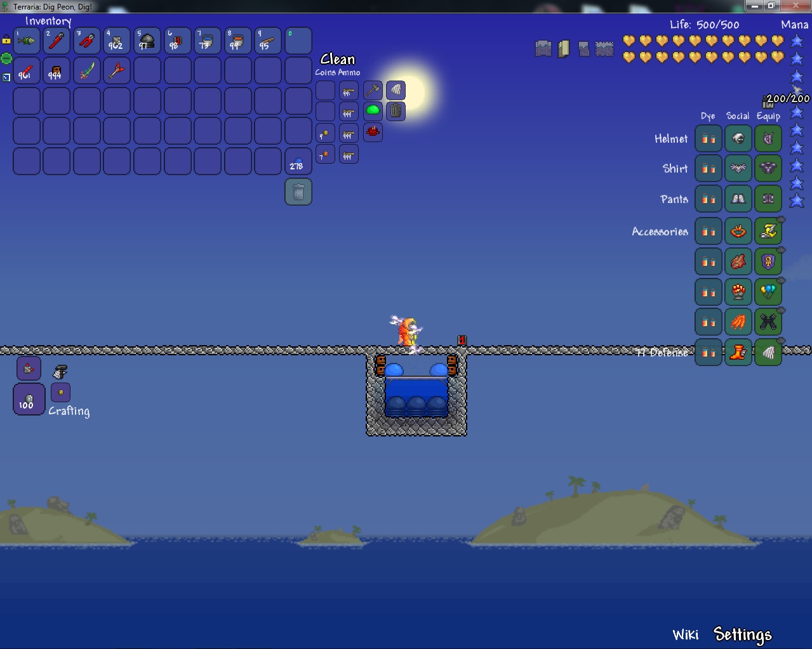This screenshot has height=649, width=812.
Task: Click the trash can slot beside green slime
Action: (x=396, y=111)
